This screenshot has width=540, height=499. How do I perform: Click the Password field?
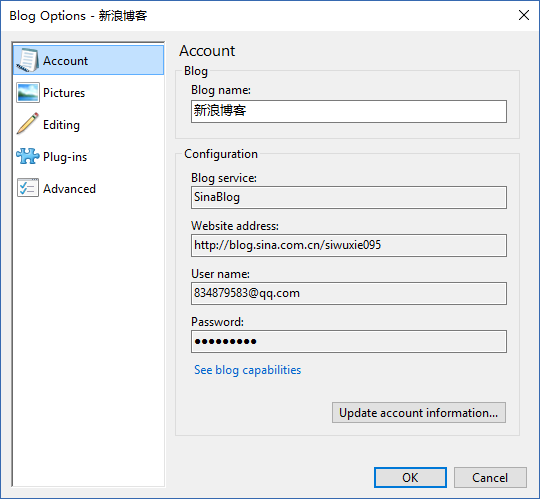[x=349, y=341]
